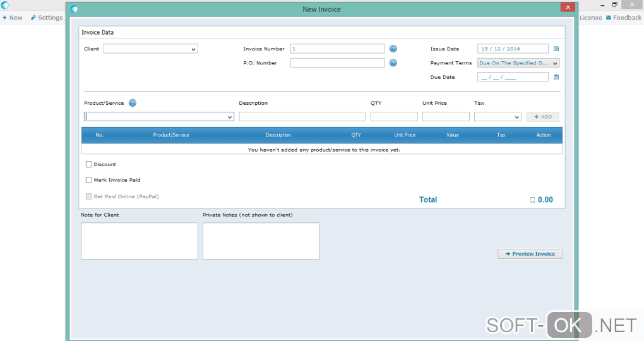The image size is (644, 341).
Task: Click Preview Invoice button
Action: tap(530, 254)
